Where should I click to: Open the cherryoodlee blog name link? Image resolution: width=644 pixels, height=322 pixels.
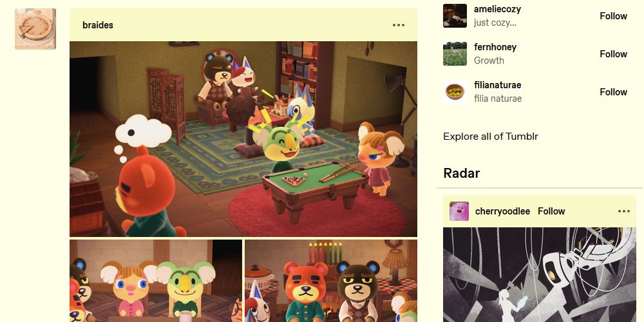pos(502,211)
